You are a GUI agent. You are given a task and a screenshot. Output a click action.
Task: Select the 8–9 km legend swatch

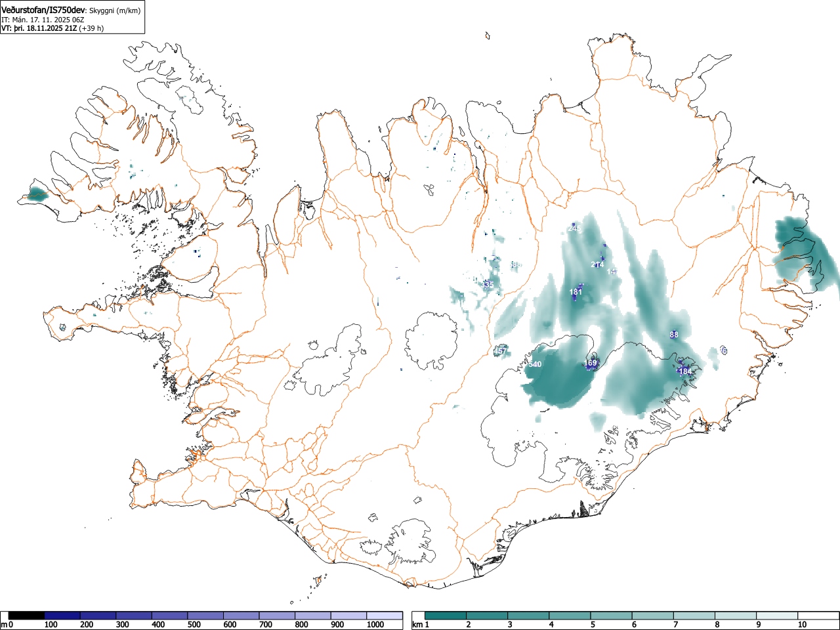735,616
